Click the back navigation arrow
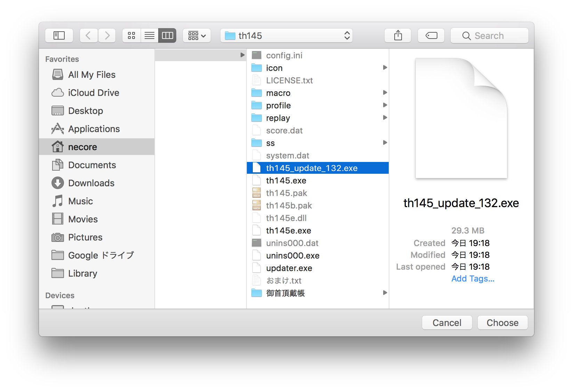Viewport: 573px width, 392px height. [88, 35]
